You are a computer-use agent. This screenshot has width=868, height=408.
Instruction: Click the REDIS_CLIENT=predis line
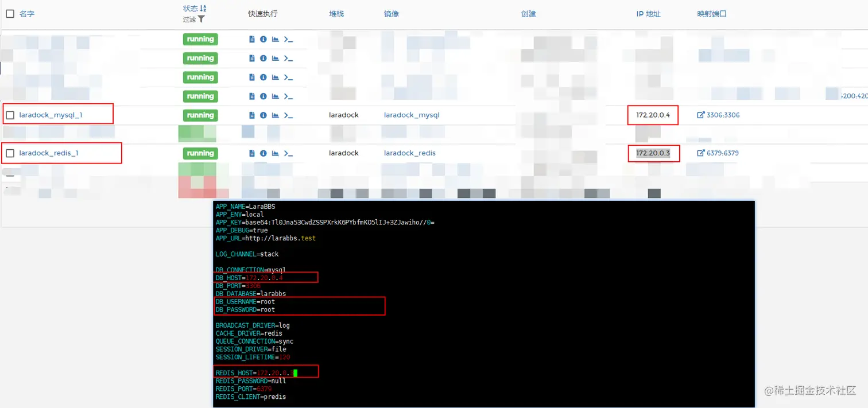[x=251, y=397]
